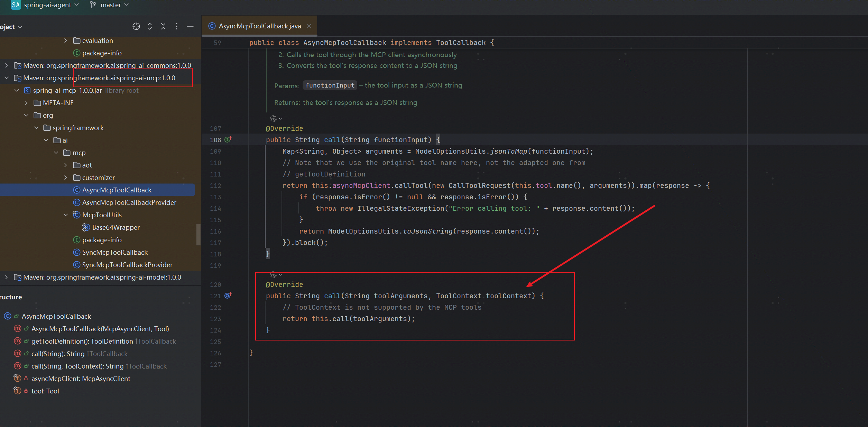Click the Expand All icon in Project toolbar
The height and width of the screenshot is (427, 868).
click(150, 26)
